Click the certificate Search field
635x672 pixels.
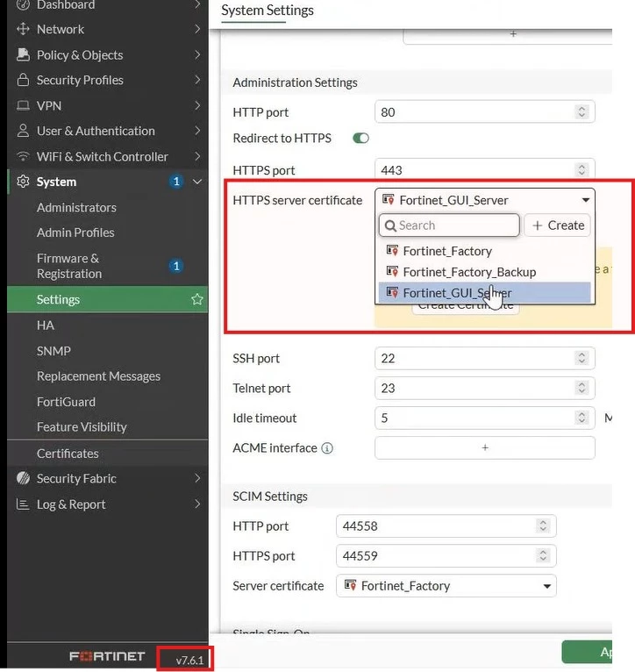pos(449,225)
